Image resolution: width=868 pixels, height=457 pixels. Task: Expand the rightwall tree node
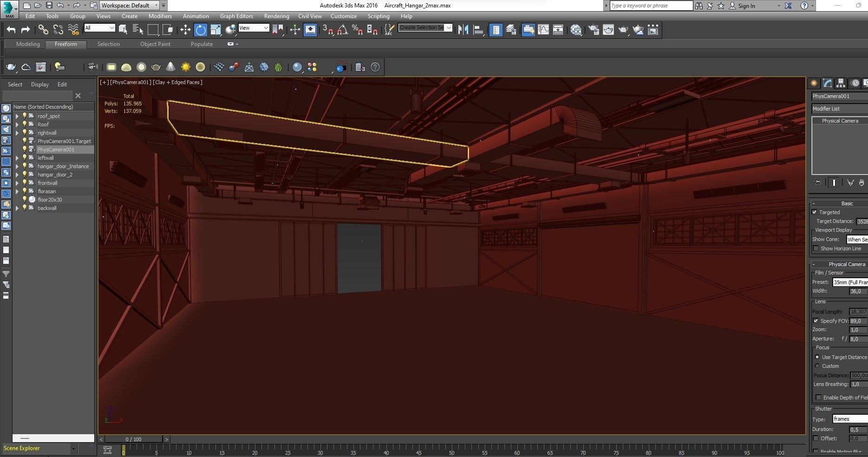[x=17, y=133]
